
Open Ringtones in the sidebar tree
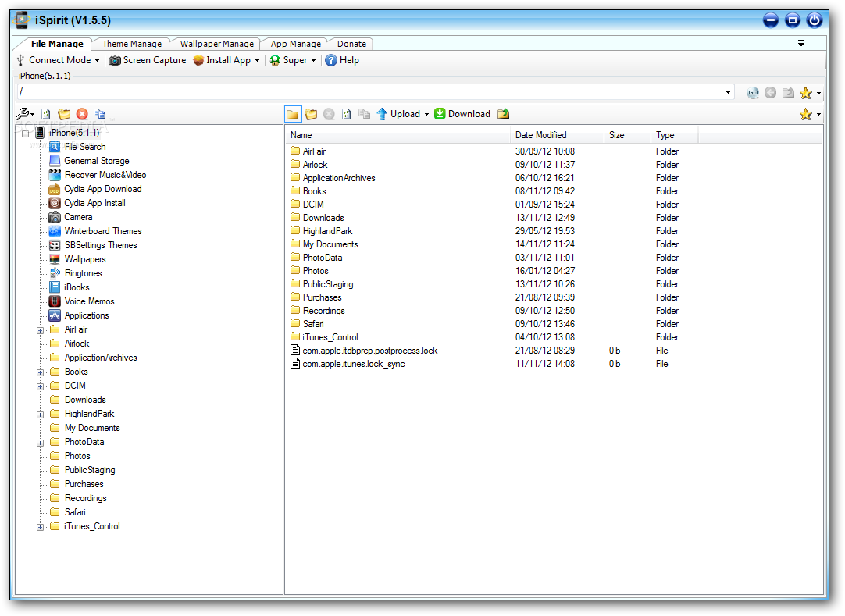point(83,273)
